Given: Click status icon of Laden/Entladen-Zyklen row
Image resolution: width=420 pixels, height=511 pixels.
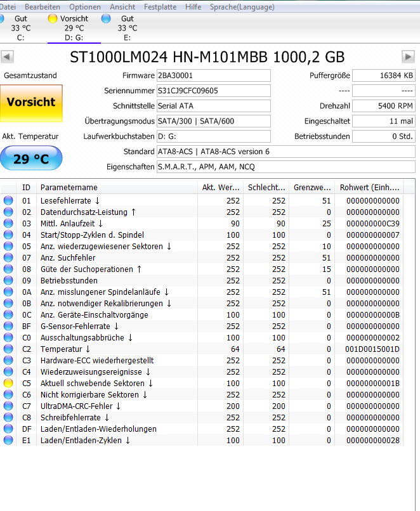Looking at the screenshot, I should click(8, 440).
